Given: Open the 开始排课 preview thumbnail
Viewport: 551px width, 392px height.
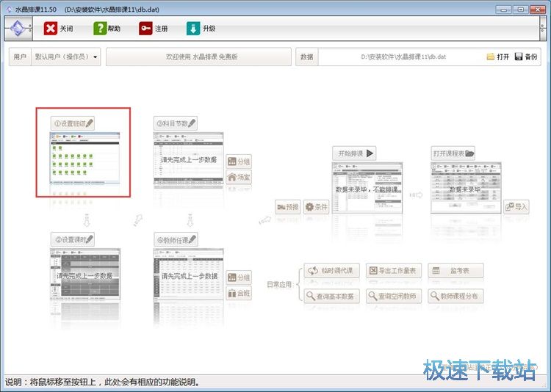Looking at the screenshot, I should point(367,188).
